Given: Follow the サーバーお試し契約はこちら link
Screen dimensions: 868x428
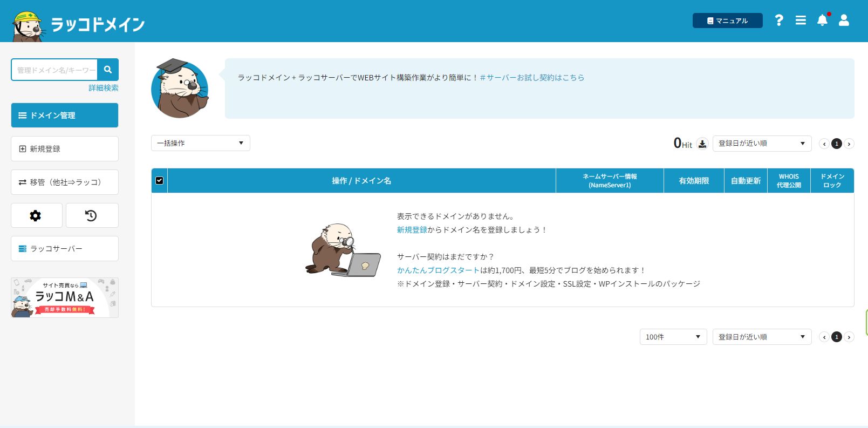Looking at the screenshot, I should (x=532, y=78).
